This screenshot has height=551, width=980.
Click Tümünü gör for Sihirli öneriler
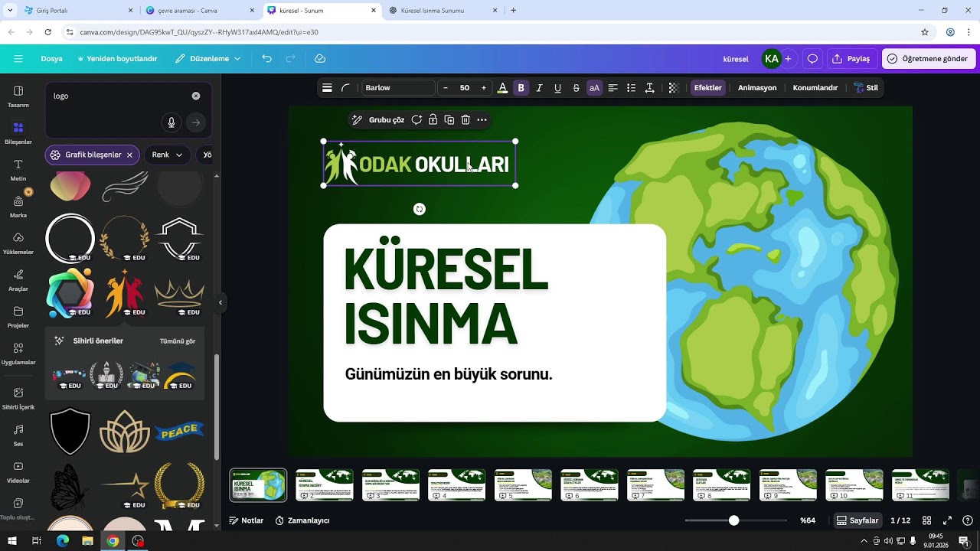178,341
